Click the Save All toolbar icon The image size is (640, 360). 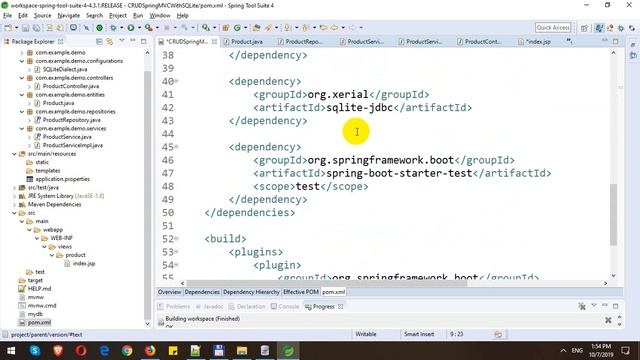pos(36,28)
